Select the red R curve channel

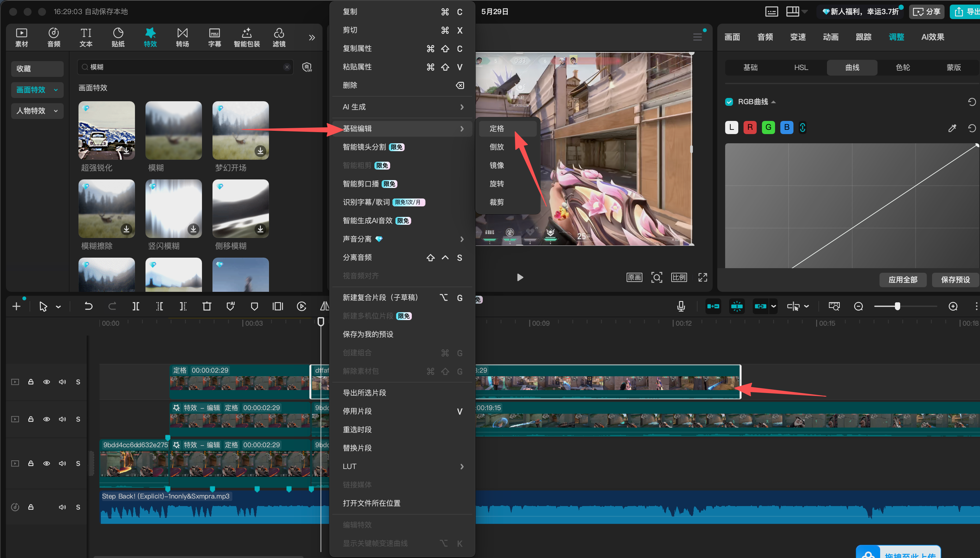pos(750,127)
